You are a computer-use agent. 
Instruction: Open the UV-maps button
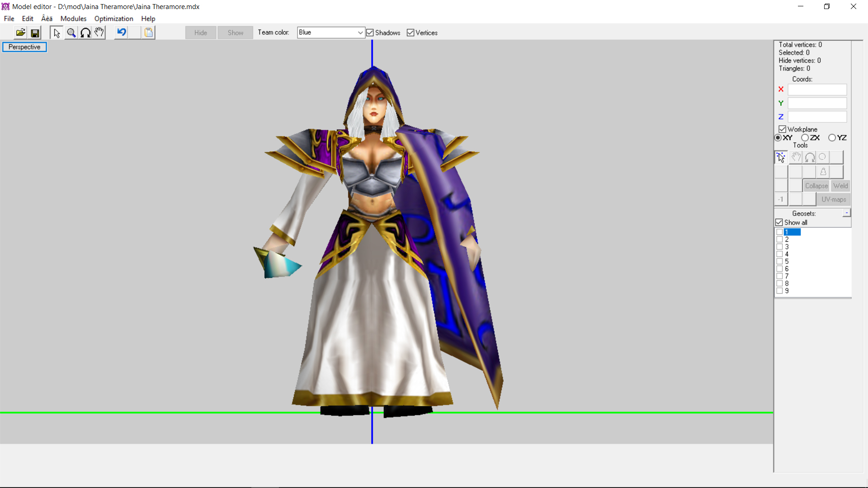[x=834, y=199]
